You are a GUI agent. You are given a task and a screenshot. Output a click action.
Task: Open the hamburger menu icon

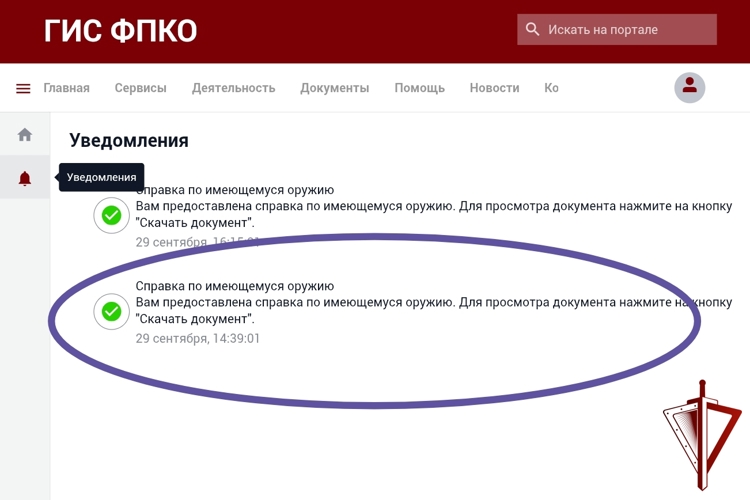point(23,89)
